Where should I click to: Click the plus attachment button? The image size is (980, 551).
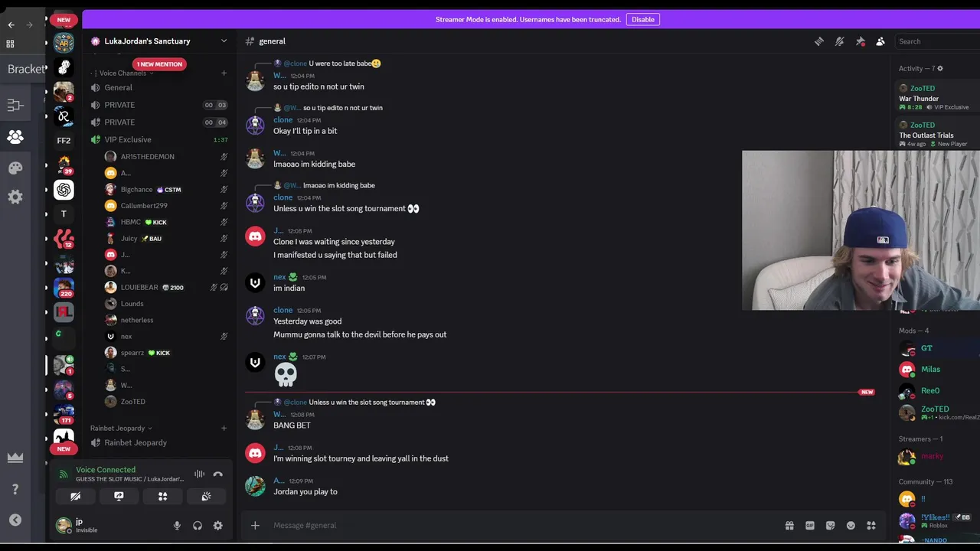(255, 526)
